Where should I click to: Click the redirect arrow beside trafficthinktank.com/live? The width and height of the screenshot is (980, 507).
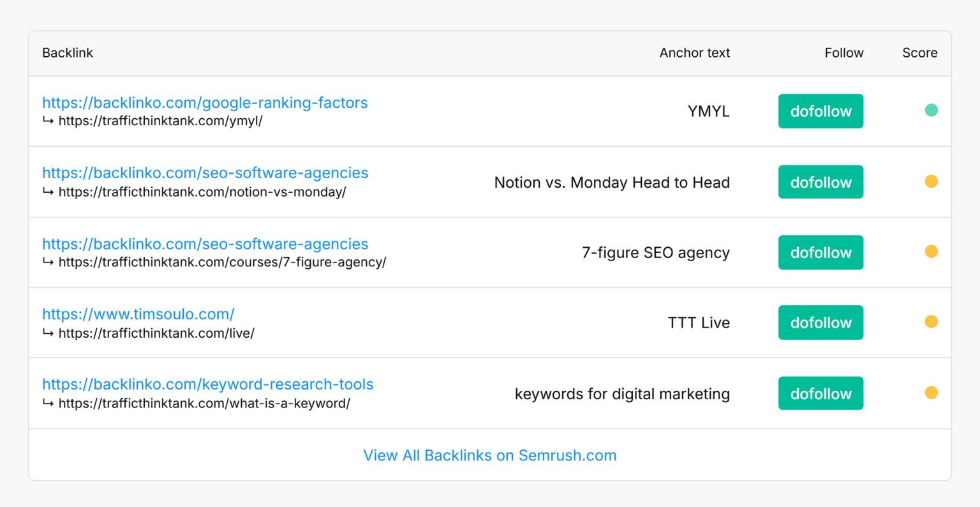(x=48, y=333)
